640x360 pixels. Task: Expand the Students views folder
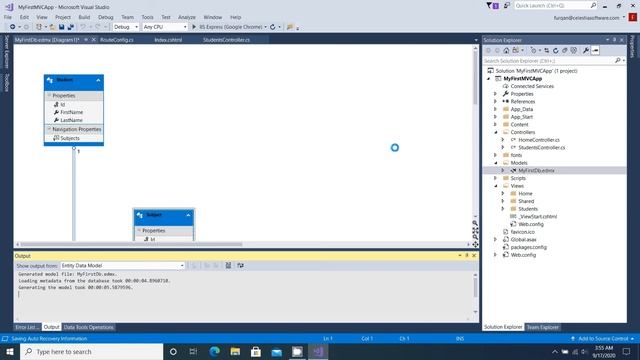click(503, 209)
